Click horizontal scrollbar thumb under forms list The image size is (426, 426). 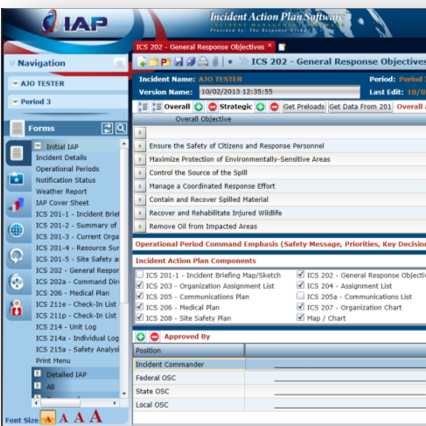(x=60, y=403)
